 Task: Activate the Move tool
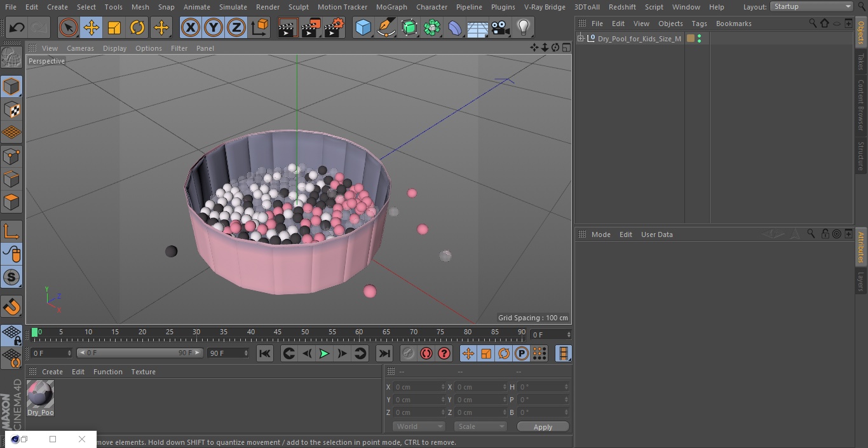click(92, 27)
